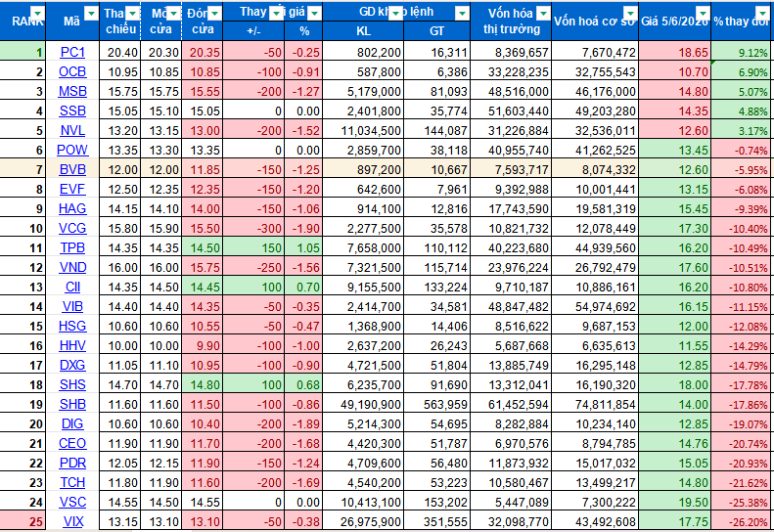Open the TPB ticker link
Image resolution: width=774 pixels, height=532 pixels.
coord(72,247)
